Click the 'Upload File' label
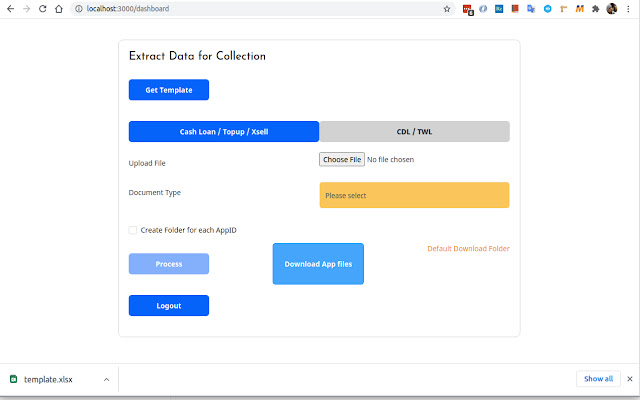Viewport: 640px width, 400px height. coord(147,163)
